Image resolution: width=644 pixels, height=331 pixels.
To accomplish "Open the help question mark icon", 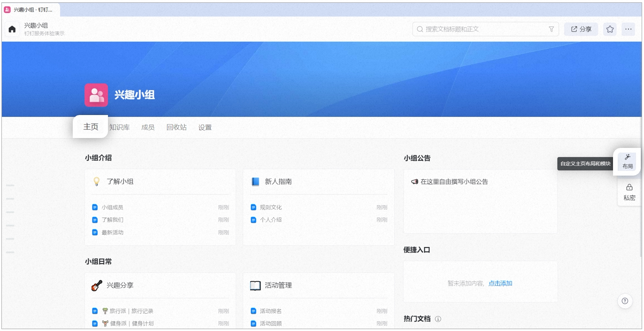I will [625, 301].
